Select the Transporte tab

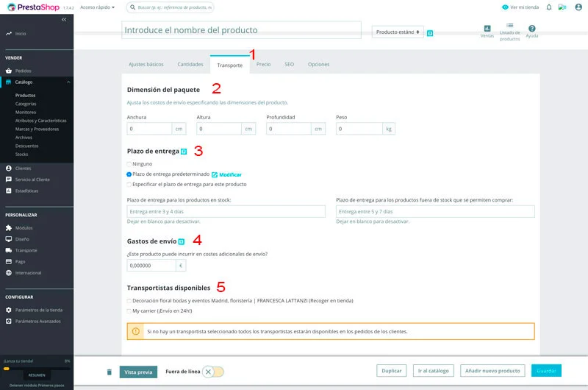coord(230,65)
